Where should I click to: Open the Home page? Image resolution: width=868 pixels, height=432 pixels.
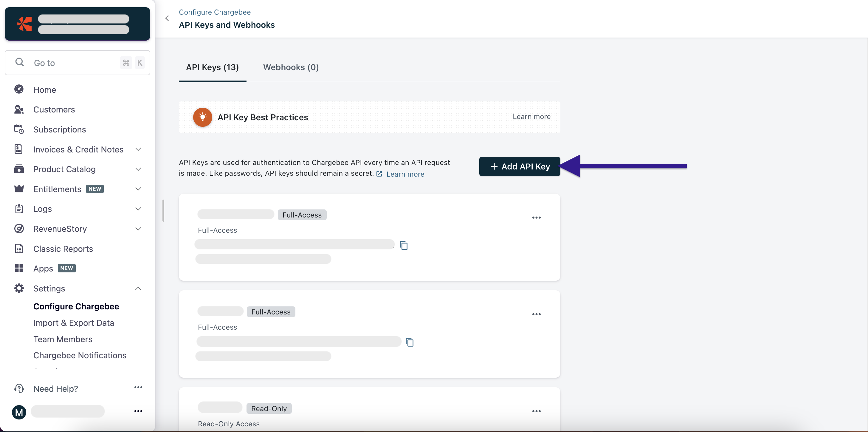click(x=44, y=90)
